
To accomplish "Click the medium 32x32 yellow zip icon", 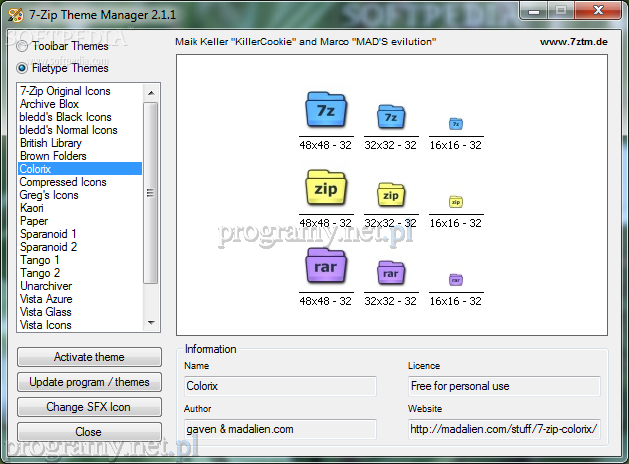I will (390, 195).
